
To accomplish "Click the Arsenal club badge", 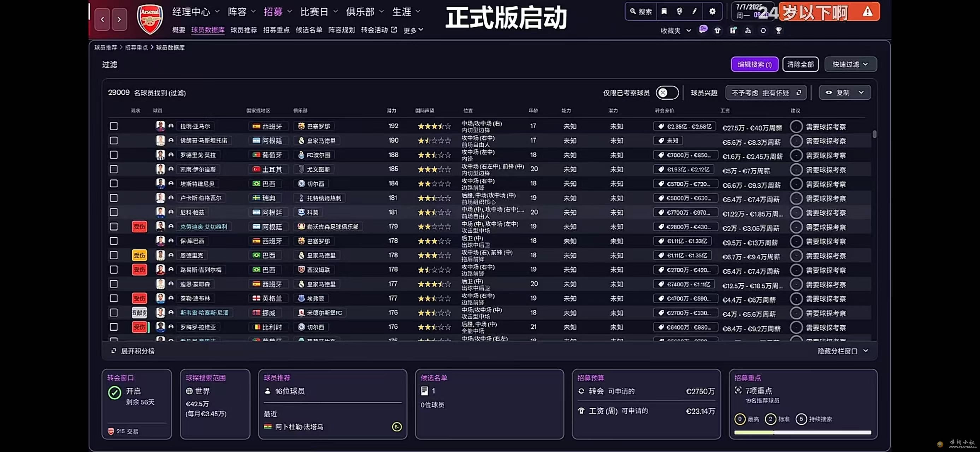I will tap(149, 19).
